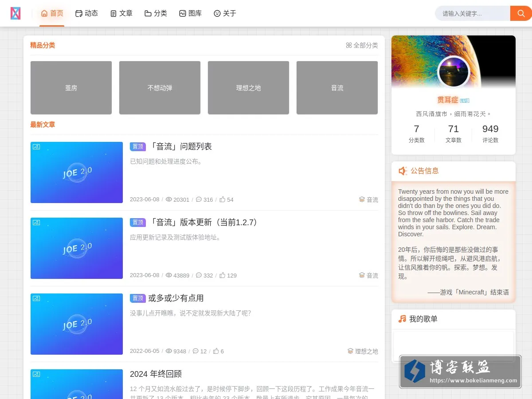Open thumbnail of 「音流」问题列表 article
Viewport: 532px width, 399px height.
pyautogui.click(x=77, y=172)
